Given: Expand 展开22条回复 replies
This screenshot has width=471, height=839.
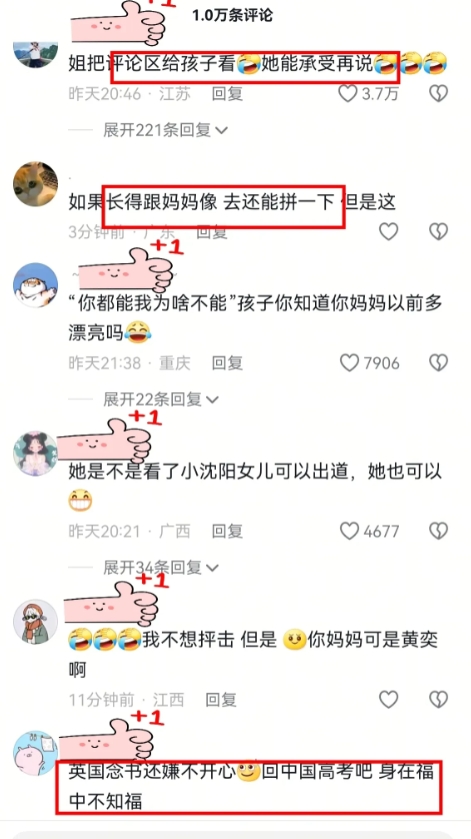Looking at the screenshot, I should [x=161, y=399].
